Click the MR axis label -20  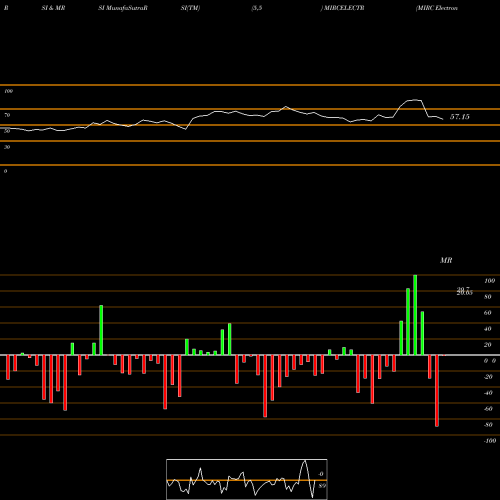point(488,377)
